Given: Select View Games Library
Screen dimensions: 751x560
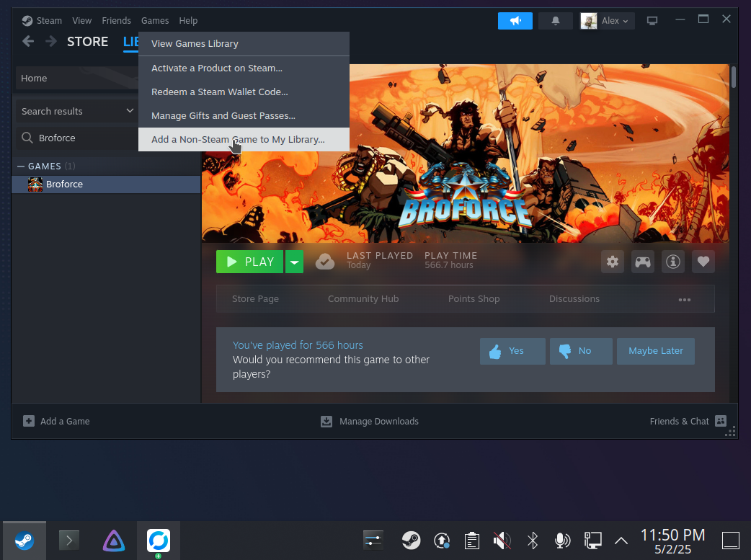Looking at the screenshot, I should click(x=244, y=43).
